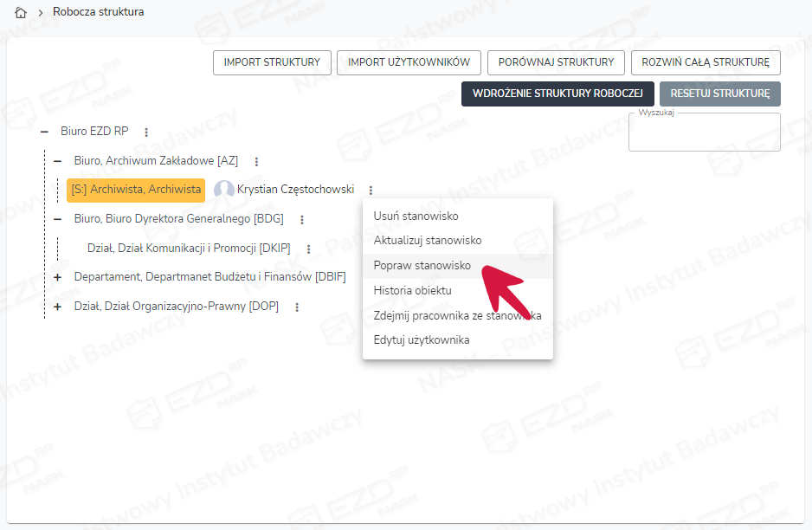Click into the 'Wyszukaj' search field
Image resolution: width=812 pixels, height=530 pixels.
tap(704, 134)
